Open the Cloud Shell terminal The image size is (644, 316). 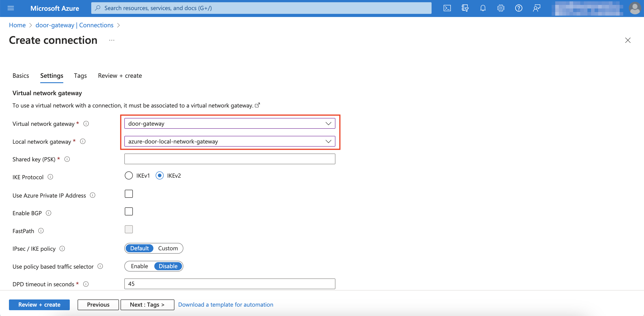pos(447,8)
